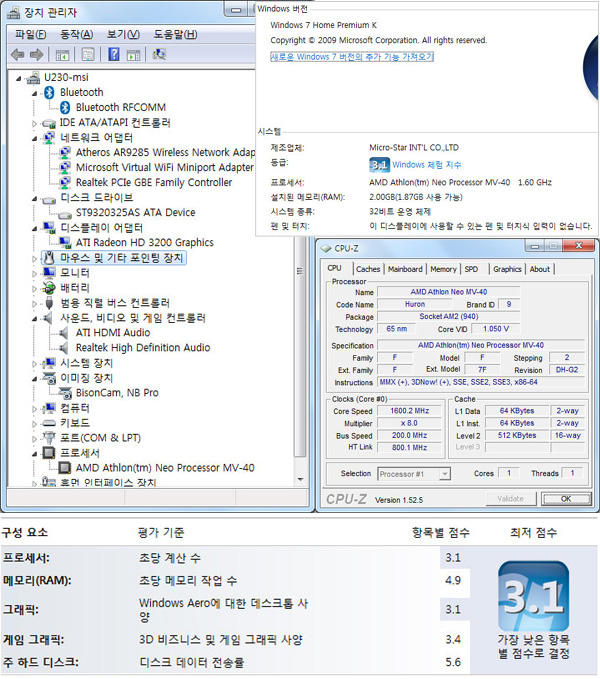The image size is (600, 679).
Task: Click the 5.6 disk score value
Action: [453, 662]
